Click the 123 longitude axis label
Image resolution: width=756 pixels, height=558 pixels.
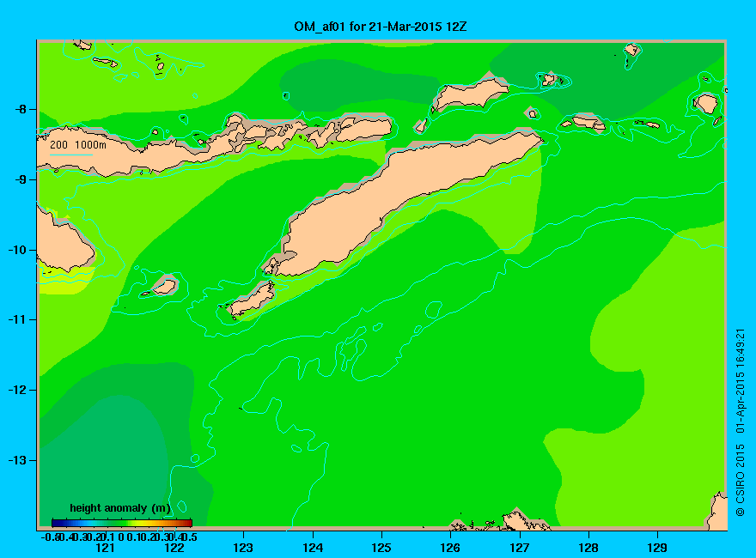click(243, 548)
